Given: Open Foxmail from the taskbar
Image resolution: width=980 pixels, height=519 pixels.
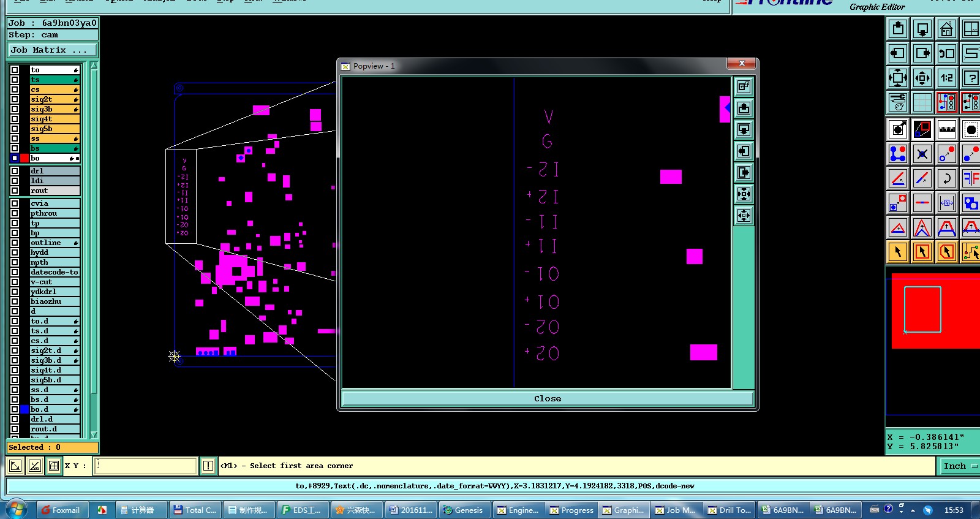Looking at the screenshot, I should point(61,510).
